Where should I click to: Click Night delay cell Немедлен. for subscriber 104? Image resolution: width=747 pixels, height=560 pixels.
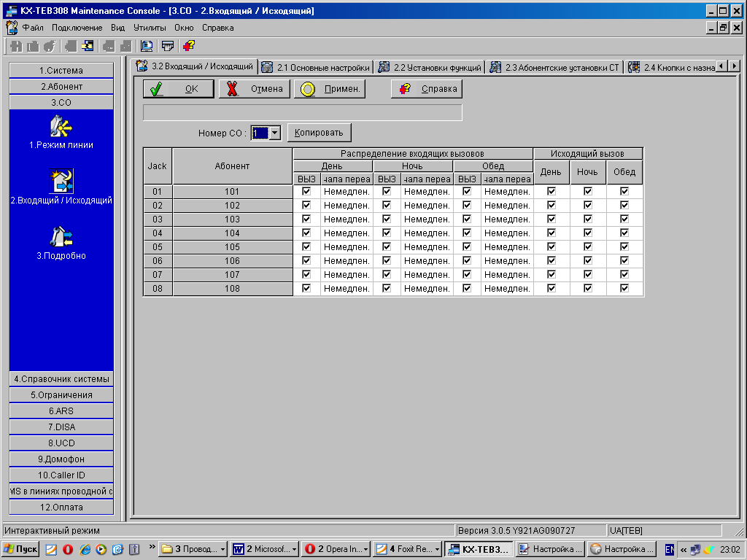point(427,233)
